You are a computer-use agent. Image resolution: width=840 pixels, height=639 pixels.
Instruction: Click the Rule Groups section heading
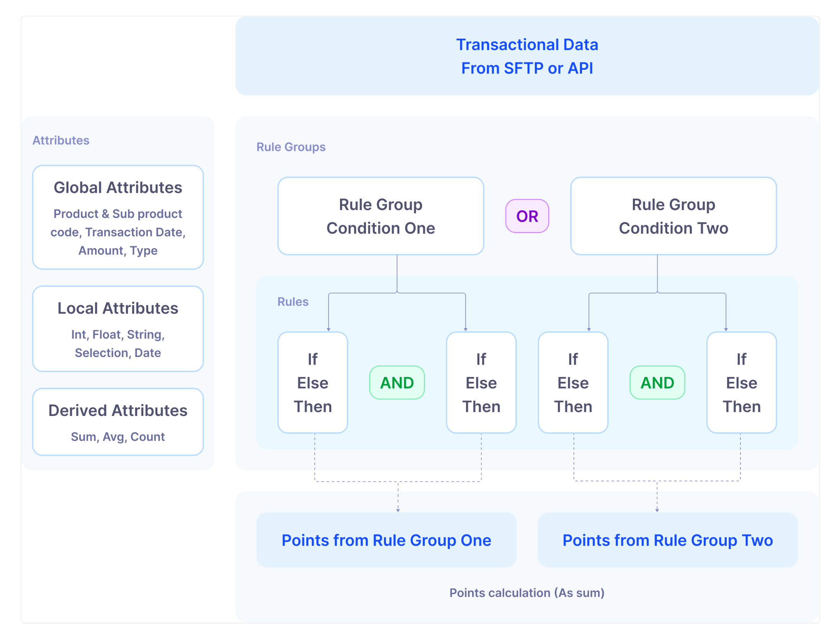(x=291, y=147)
